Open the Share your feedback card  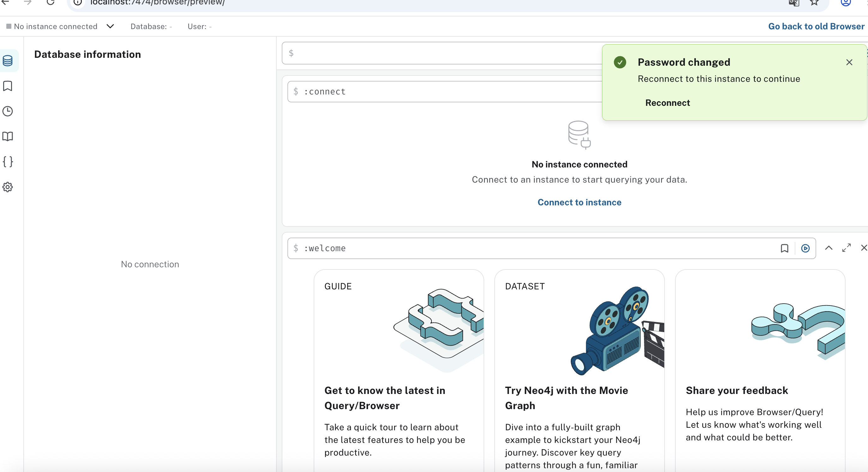(760, 370)
